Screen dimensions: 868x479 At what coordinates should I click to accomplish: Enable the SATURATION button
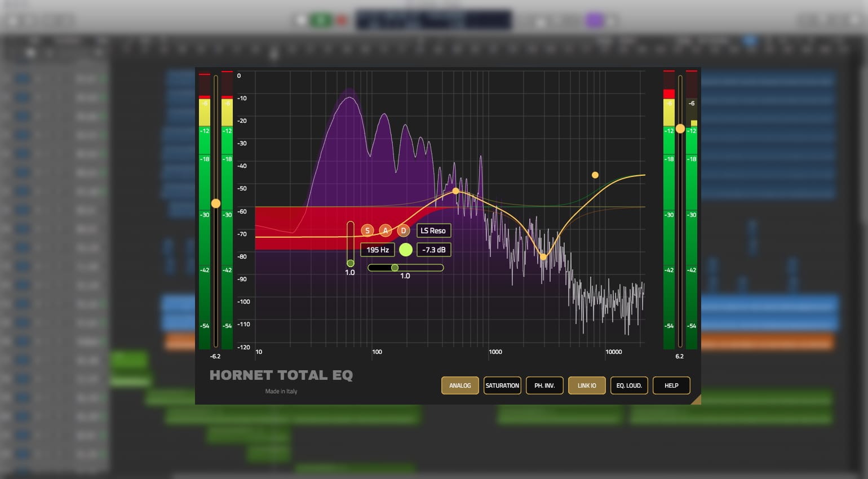[x=502, y=385]
